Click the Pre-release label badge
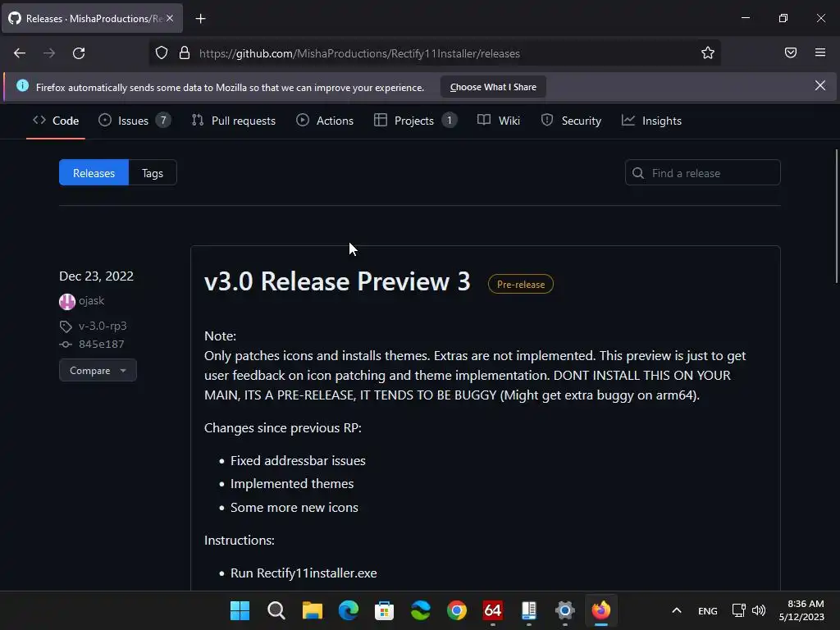Image resolution: width=840 pixels, height=630 pixels. [521, 284]
